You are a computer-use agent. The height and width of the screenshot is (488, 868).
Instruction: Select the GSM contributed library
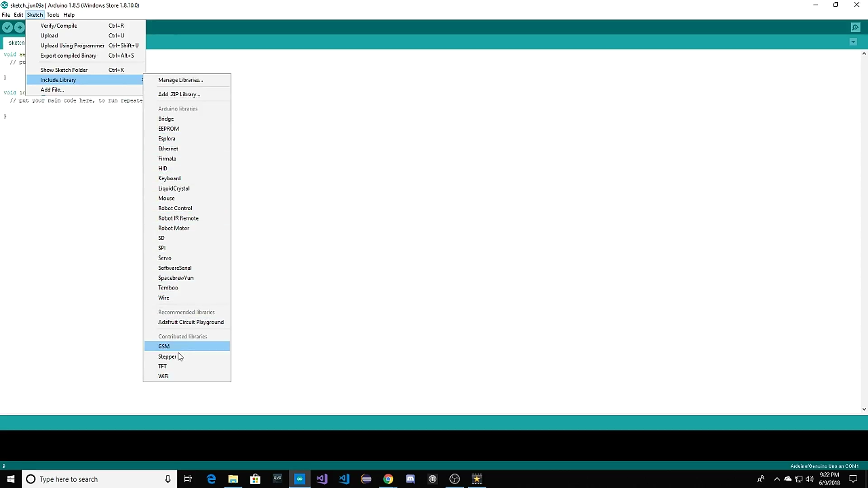[x=164, y=347]
